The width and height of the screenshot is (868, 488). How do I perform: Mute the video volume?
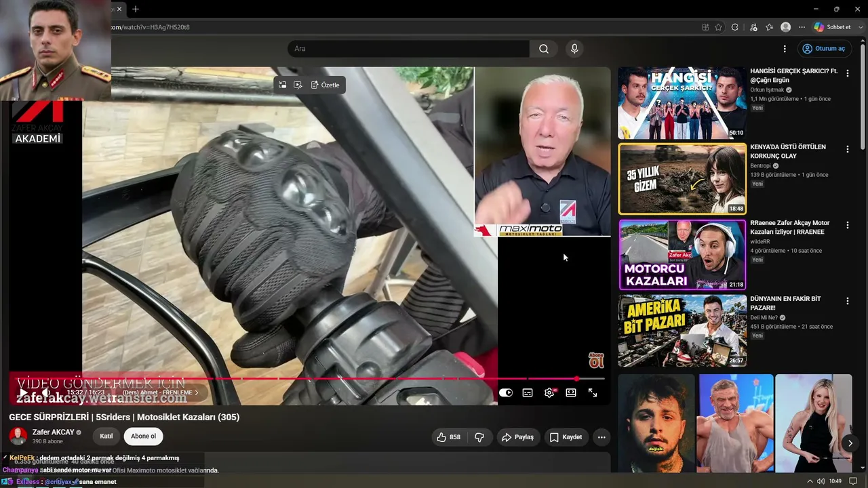pyautogui.click(x=46, y=392)
